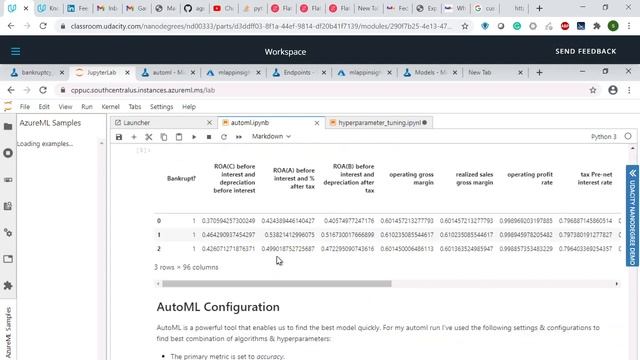Close the Launcher tab
The height and width of the screenshot is (360, 640).
209,122
